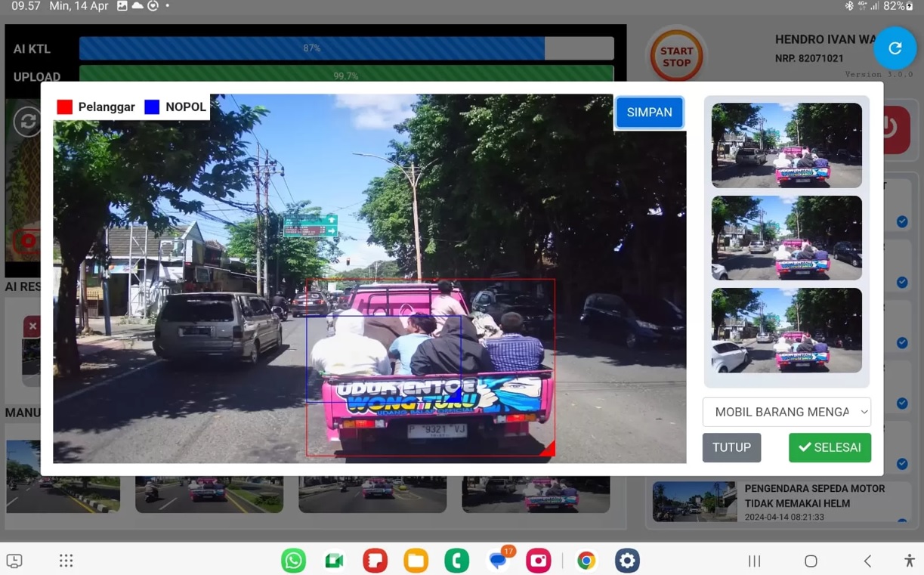Click the AI KTL progress bar
This screenshot has width=924, height=575.
(347, 48)
